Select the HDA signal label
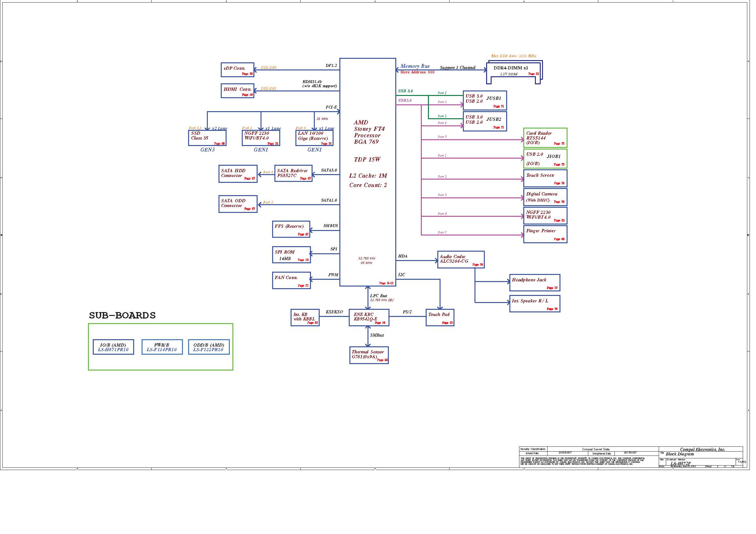 [x=403, y=256]
